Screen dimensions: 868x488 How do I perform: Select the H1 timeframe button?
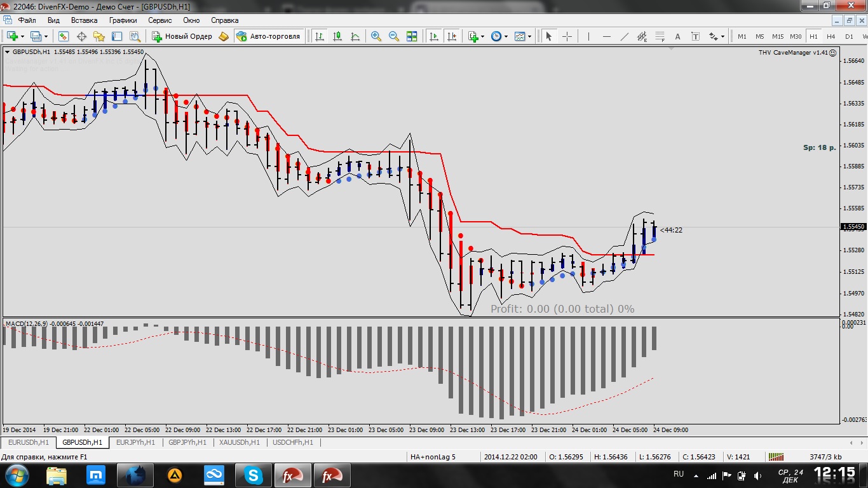pos(813,36)
